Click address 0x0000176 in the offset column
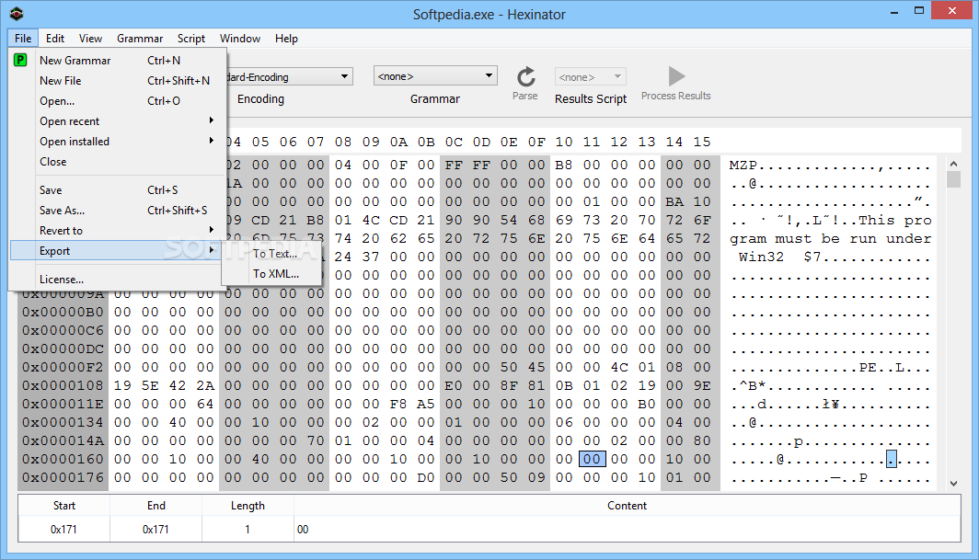The height and width of the screenshot is (560, 979). click(63, 477)
